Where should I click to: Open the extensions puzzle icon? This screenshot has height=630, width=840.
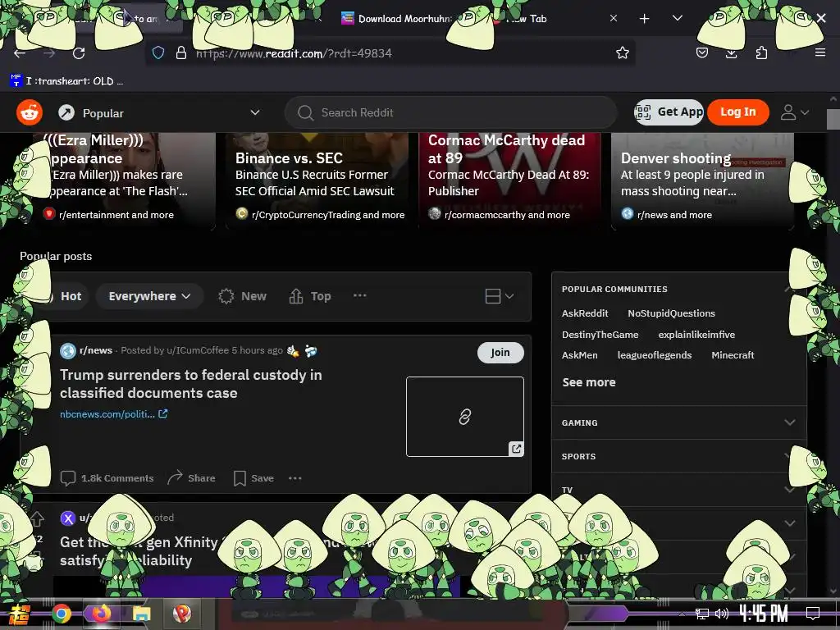[x=761, y=52]
